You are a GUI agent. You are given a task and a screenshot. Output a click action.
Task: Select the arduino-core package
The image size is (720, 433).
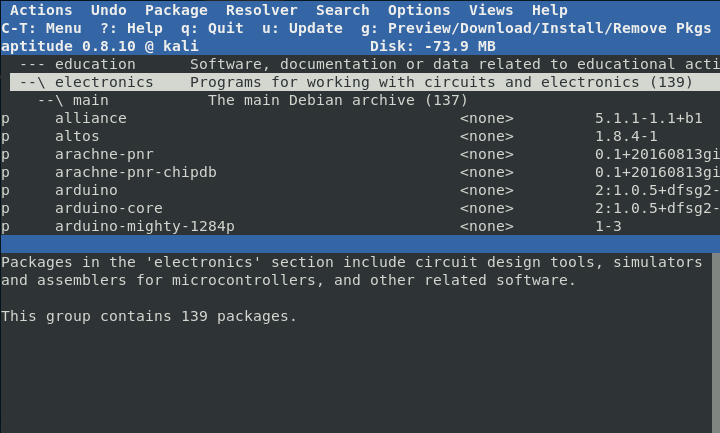point(108,208)
